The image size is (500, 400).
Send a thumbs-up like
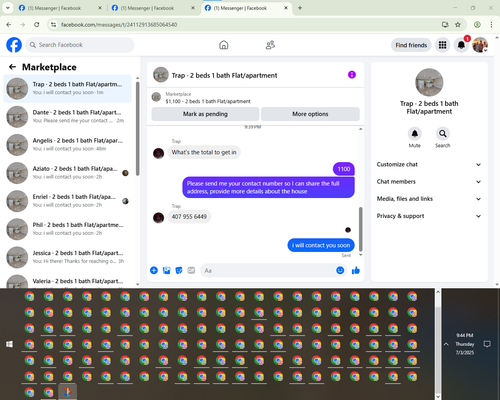pyautogui.click(x=356, y=270)
